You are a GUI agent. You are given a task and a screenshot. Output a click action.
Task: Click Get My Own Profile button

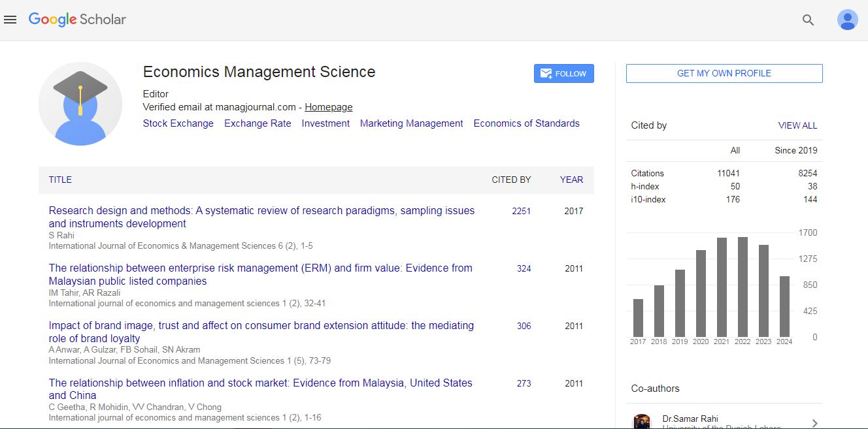coord(724,74)
